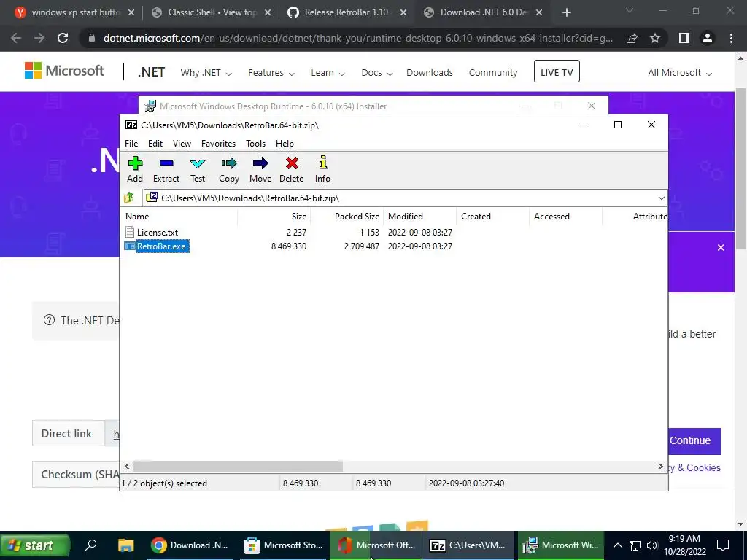Click the horizontal scrollbar thumb in 7-Zip
The height and width of the screenshot is (560, 747).
(238, 466)
